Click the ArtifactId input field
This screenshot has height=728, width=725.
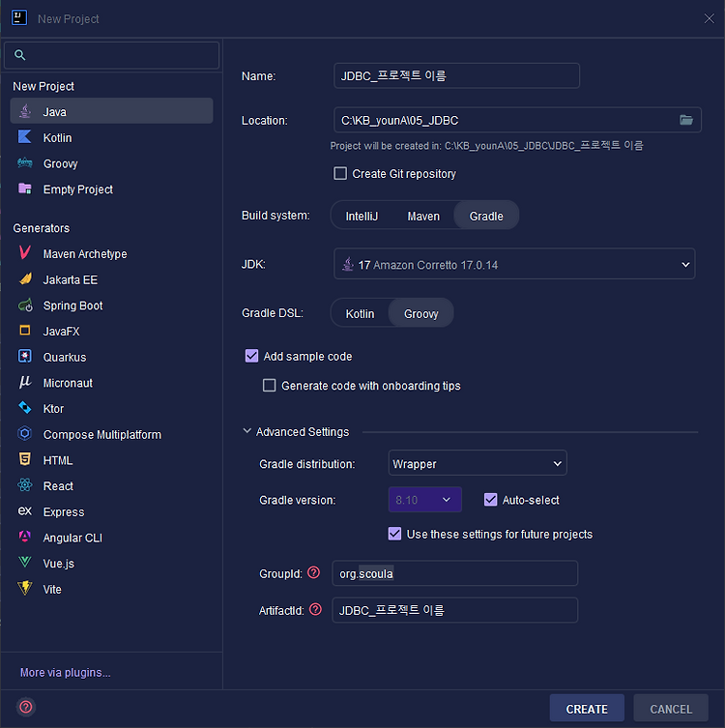(x=455, y=609)
